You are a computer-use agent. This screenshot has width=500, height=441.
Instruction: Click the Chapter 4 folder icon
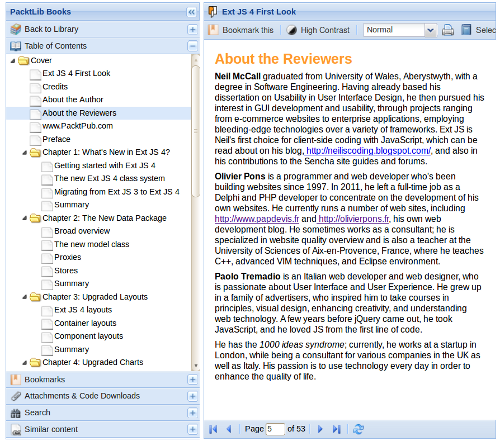pos(35,362)
